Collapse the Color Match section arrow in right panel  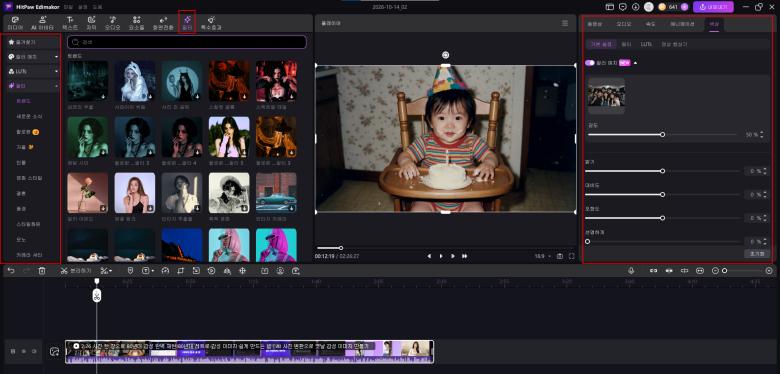(x=635, y=63)
